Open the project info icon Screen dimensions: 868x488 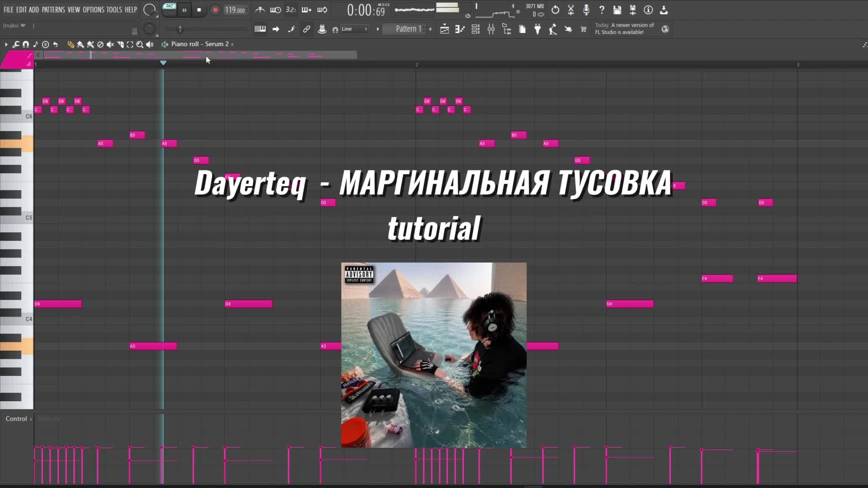coord(648,10)
